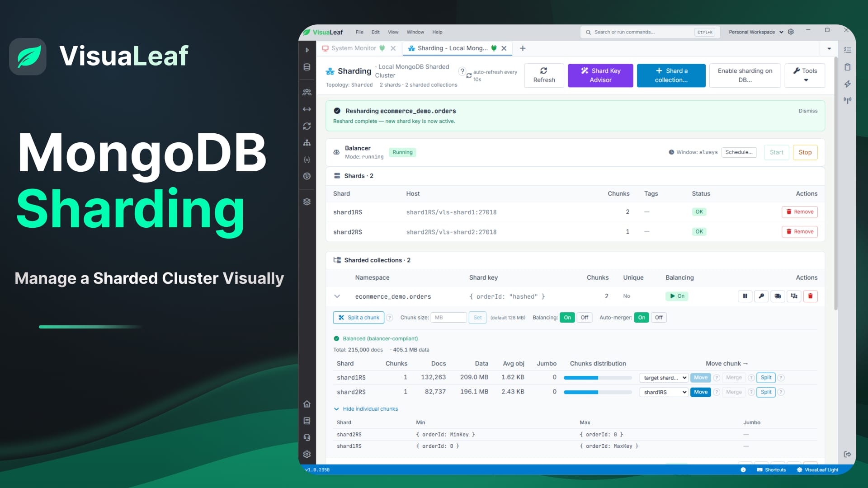Open the broadcast signal icon on right rail

(x=848, y=100)
